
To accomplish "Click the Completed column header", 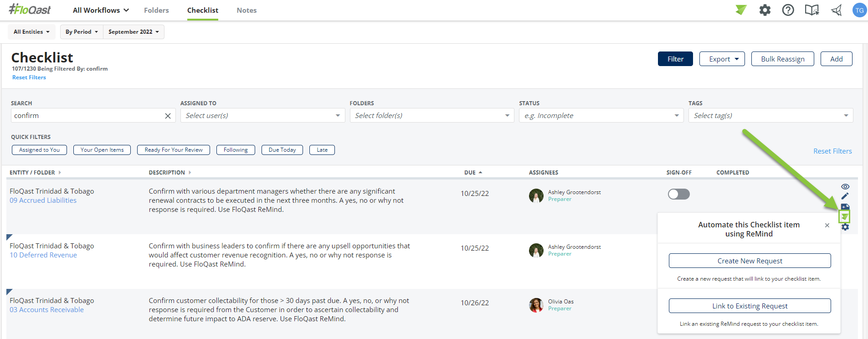I will click(x=733, y=173).
